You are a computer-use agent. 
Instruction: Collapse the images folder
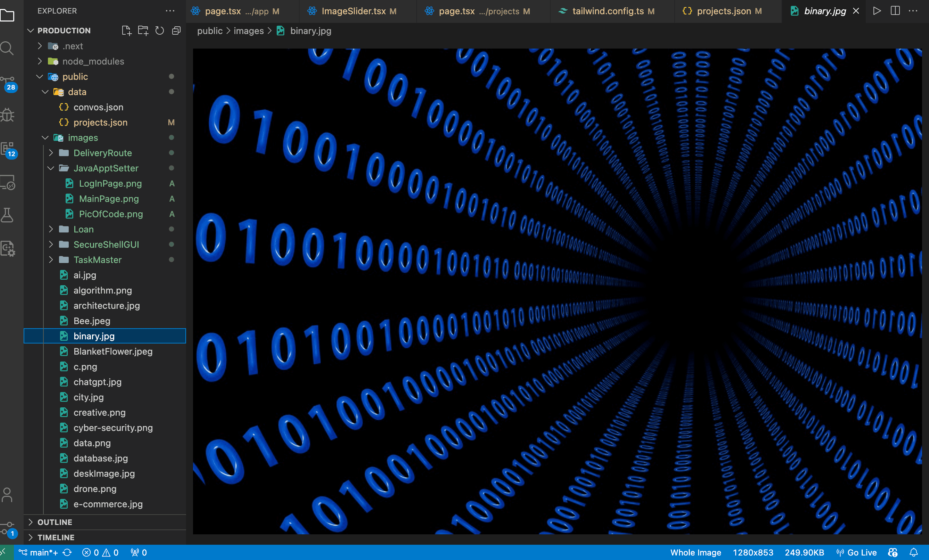45,137
